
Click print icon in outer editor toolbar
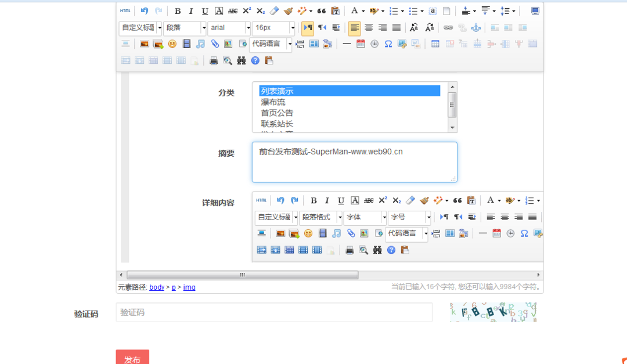coord(214,61)
